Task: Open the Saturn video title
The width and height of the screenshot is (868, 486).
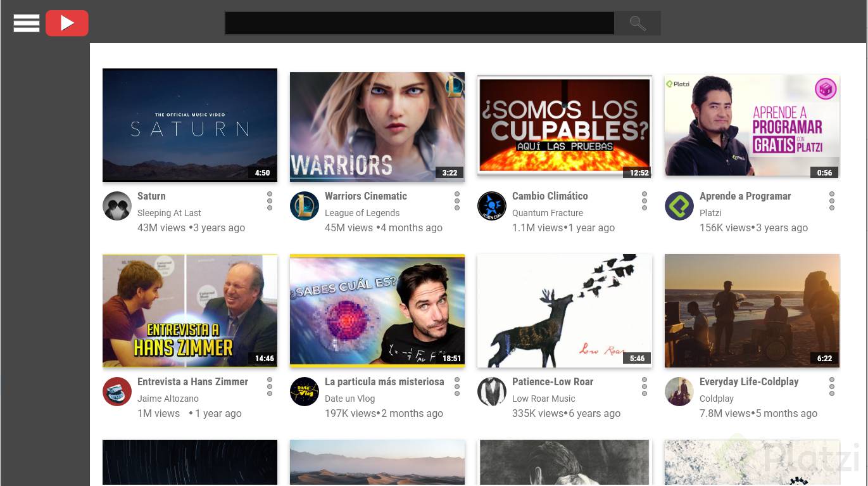Action: [x=151, y=196]
